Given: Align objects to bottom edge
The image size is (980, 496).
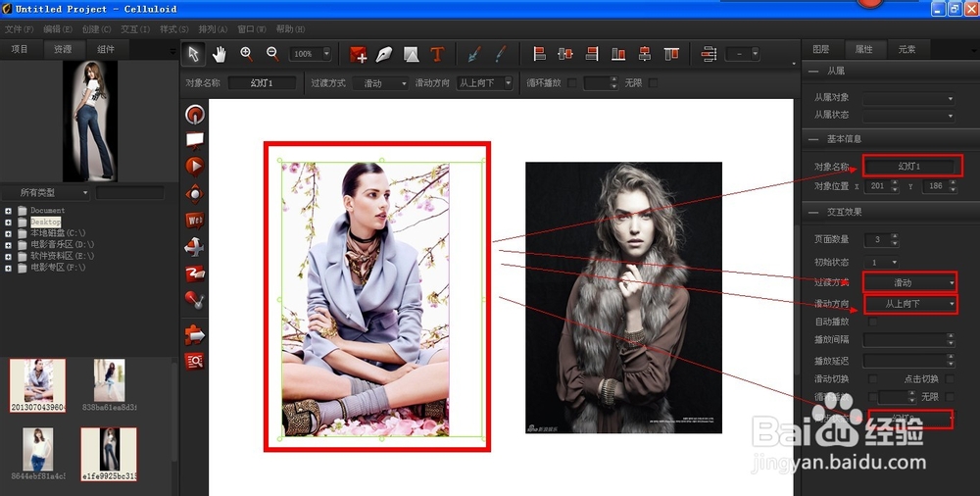Looking at the screenshot, I should coord(618,55).
